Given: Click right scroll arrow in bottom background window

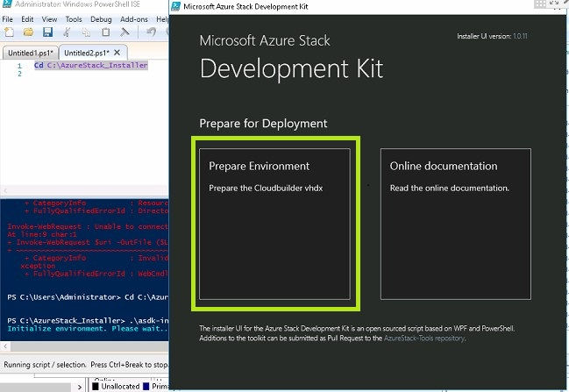Looking at the screenshot, I should [80, 387].
